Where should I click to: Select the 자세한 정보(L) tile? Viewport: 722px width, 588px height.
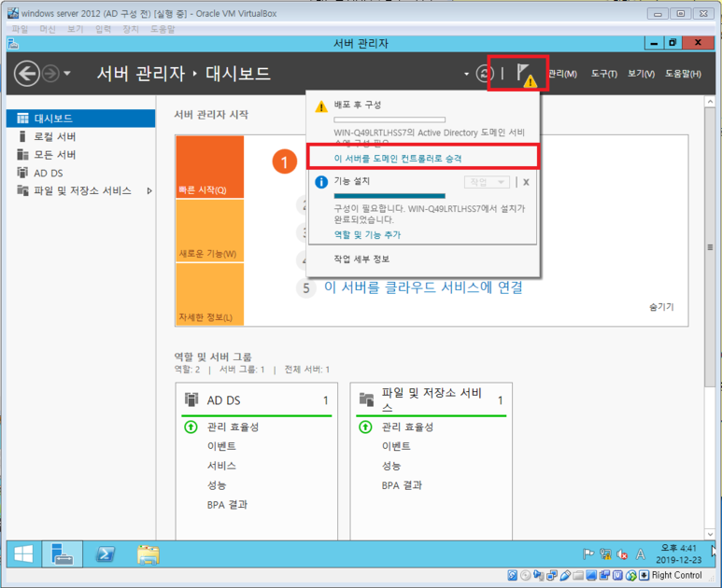(209, 294)
